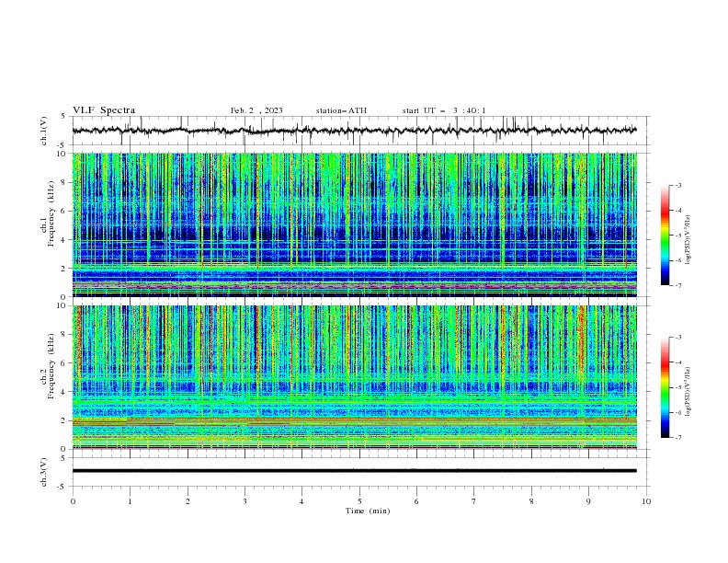Click the ch.1 spectrogram color scale bar

coord(665,236)
